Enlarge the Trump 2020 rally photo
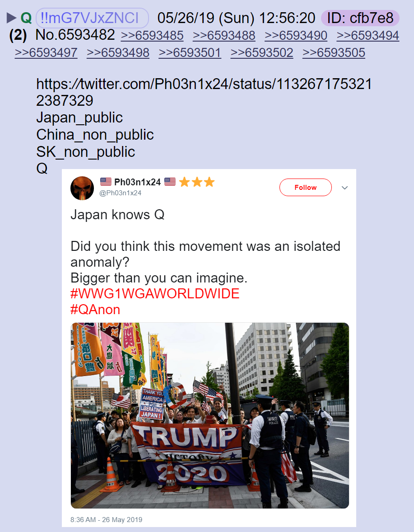 coord(210,415)
